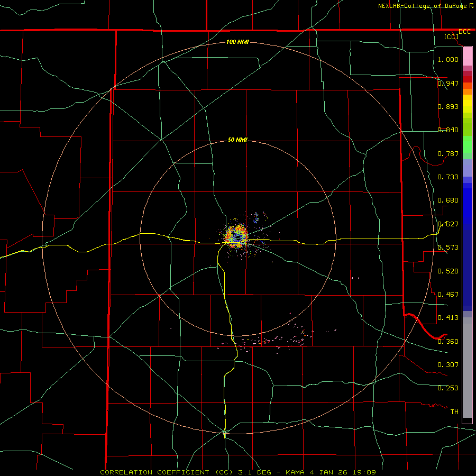Click the 0.307 legend value
Image resolution: width=476 pixels, height=476 pixels.
(448, 365)
